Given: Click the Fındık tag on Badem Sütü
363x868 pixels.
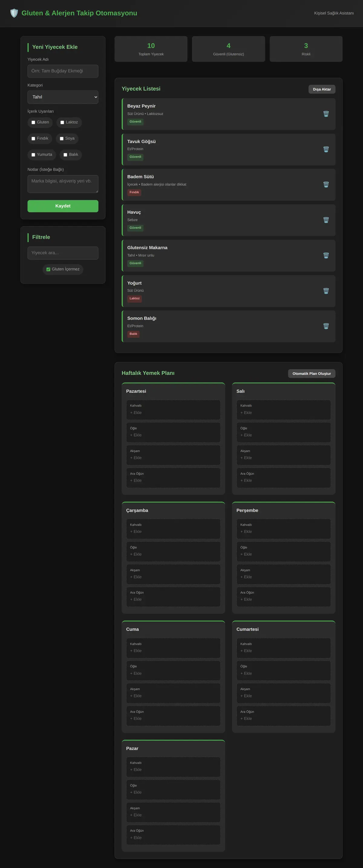Looking at the screenshot, I should click(x=134, y=192).
